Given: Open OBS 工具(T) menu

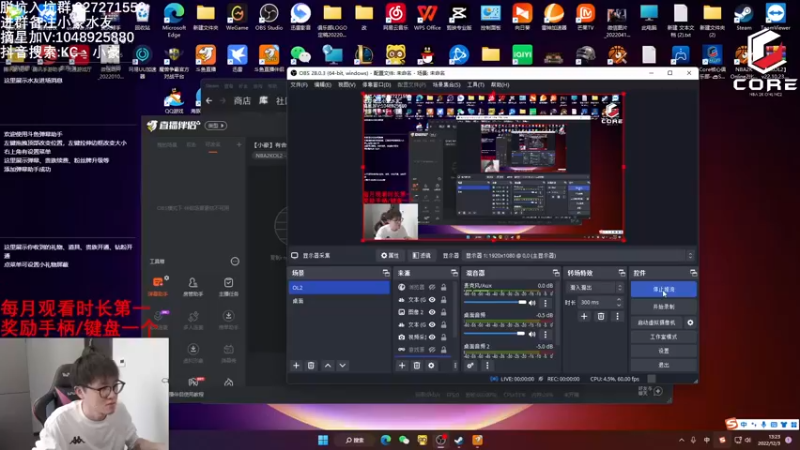Looking at the screenshot, I should pyautogui.click(x=476, y=85).
